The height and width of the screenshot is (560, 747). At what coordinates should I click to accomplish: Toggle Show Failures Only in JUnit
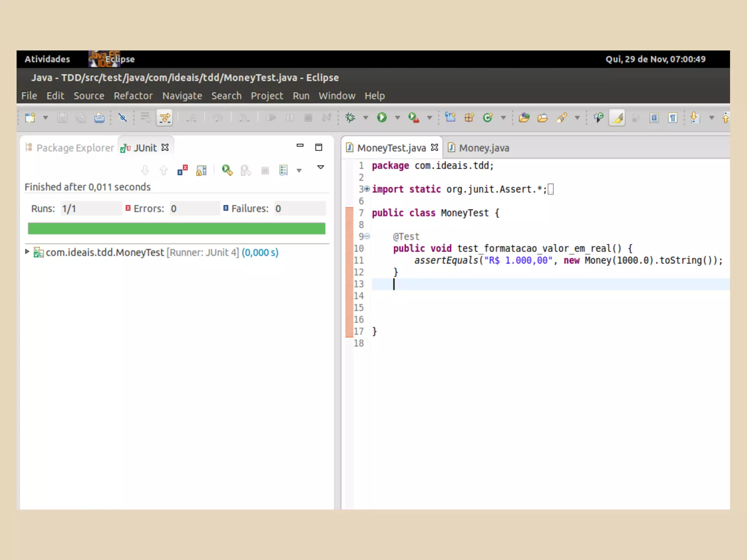(x=182, y=170)
